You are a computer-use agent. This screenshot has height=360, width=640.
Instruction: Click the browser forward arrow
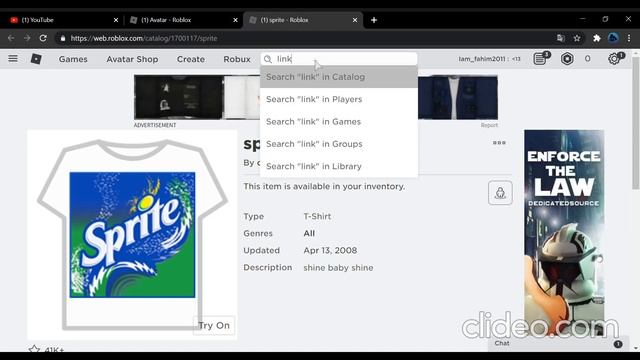pyautogui.click(x=27, y=38)
